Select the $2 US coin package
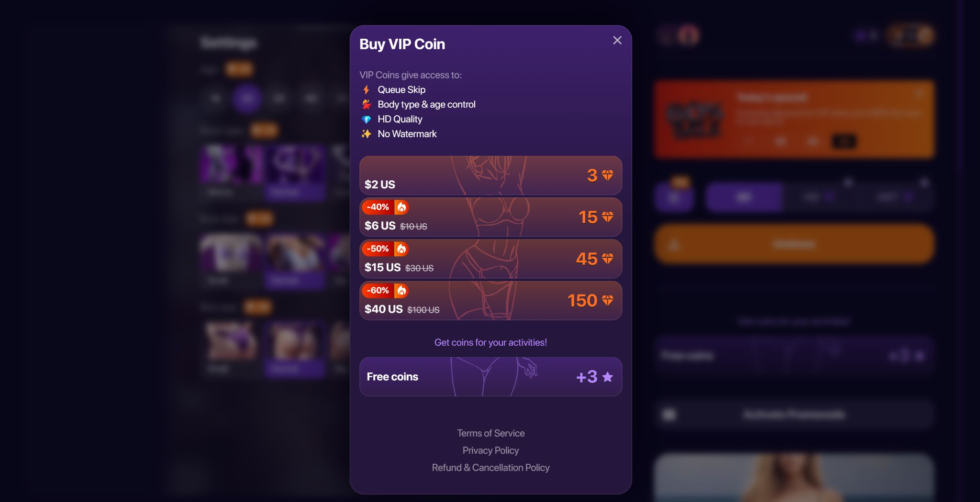The width and height of the screenshot is (980, 502). point(490,175)
